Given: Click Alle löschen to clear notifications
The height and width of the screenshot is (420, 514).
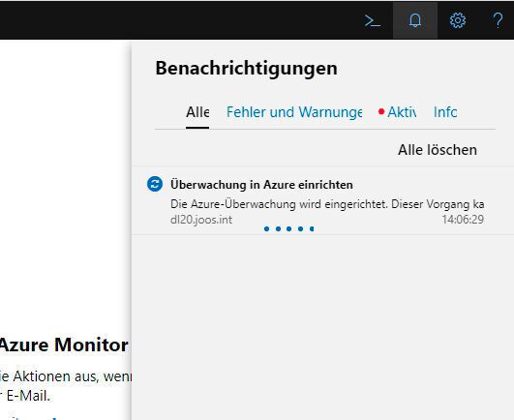Looking at the screenshot, I should pyautogui.click(x=438, y=150).
